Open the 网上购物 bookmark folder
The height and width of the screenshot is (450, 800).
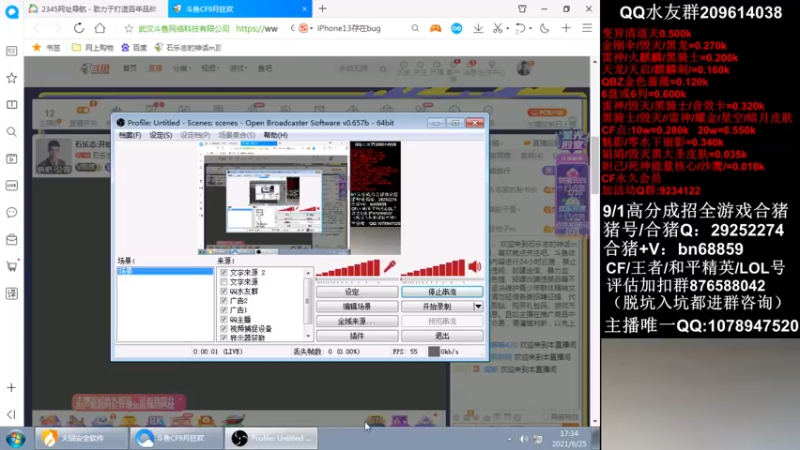92,47
